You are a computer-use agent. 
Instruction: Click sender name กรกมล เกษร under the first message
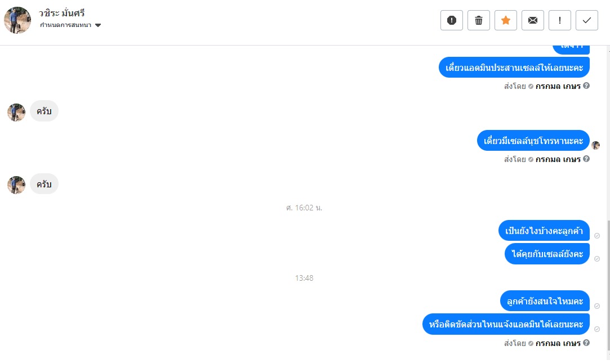coord(558,86)
